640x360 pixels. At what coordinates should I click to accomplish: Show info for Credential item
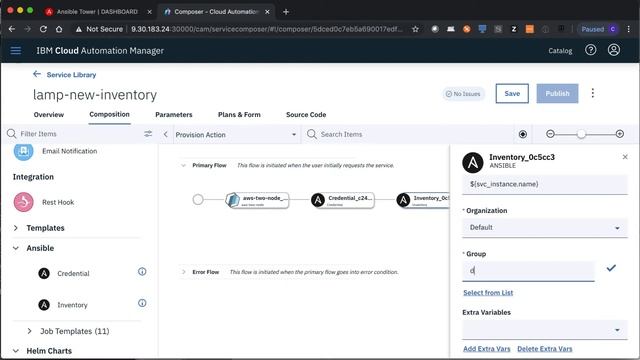142,271
